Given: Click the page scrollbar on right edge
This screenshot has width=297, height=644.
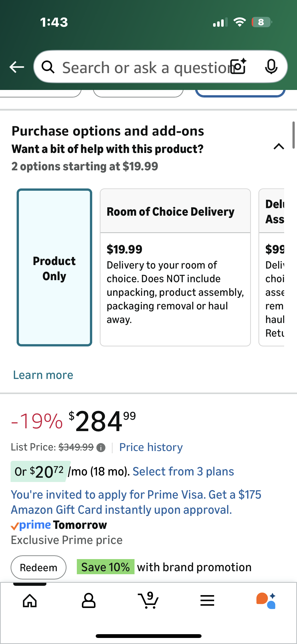Looking at the screenshot, I should coord(293,135).
